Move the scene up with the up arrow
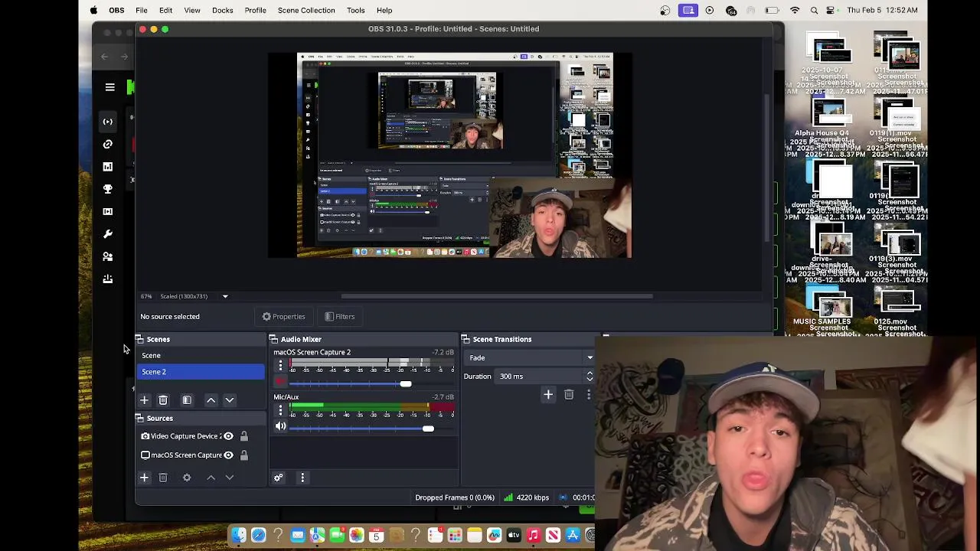 211,399
